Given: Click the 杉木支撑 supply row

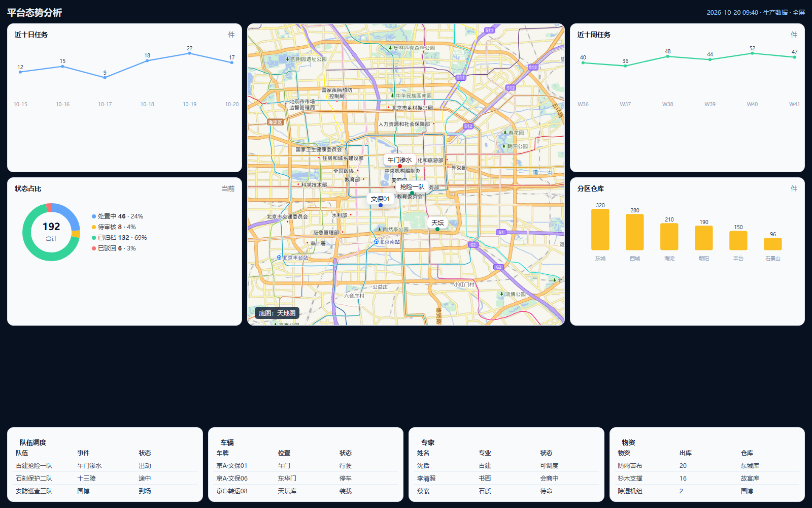Looking at the screenshot, I should click(x=707, y=479).
